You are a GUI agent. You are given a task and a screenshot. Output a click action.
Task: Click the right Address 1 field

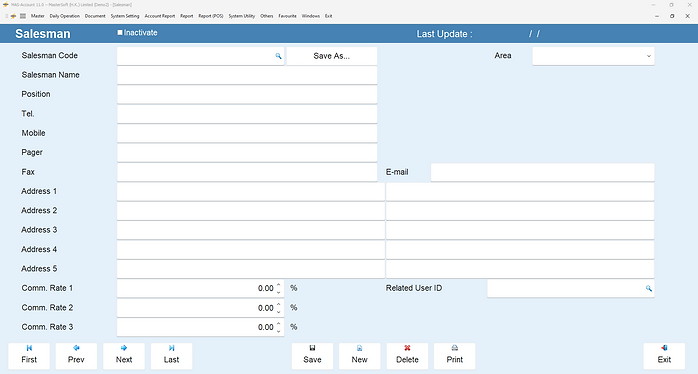(520, 191)
